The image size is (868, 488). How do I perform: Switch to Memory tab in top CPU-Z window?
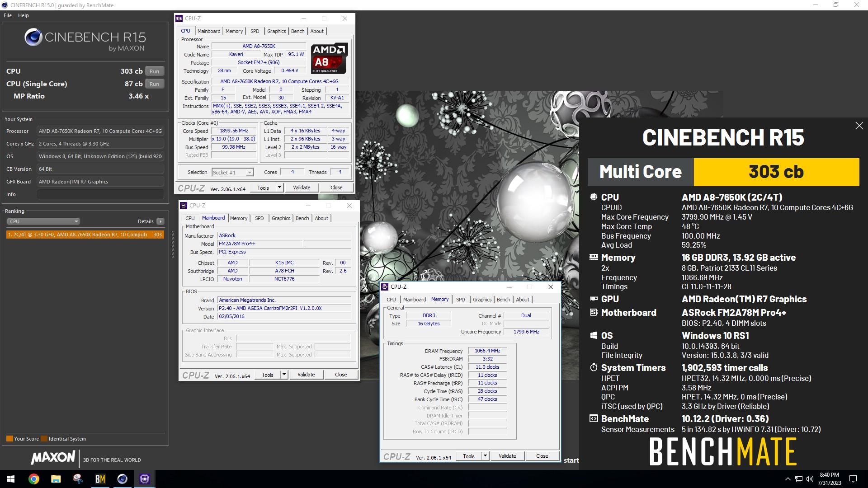(x=234, y=31)
